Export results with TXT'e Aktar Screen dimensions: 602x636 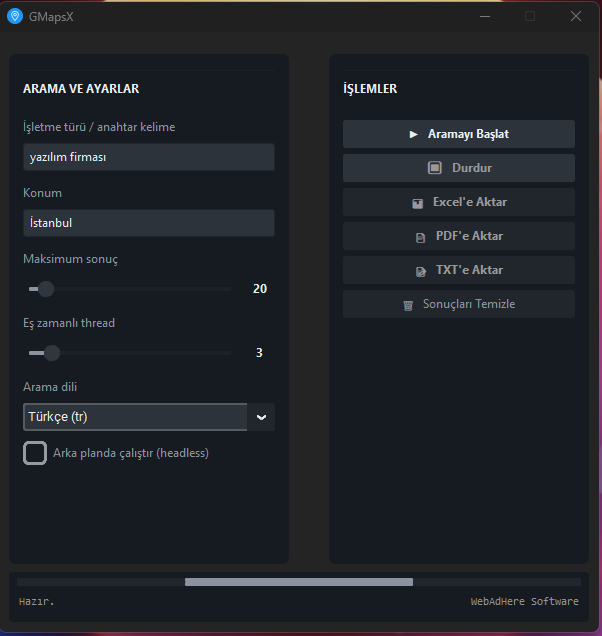coord(459,270)
